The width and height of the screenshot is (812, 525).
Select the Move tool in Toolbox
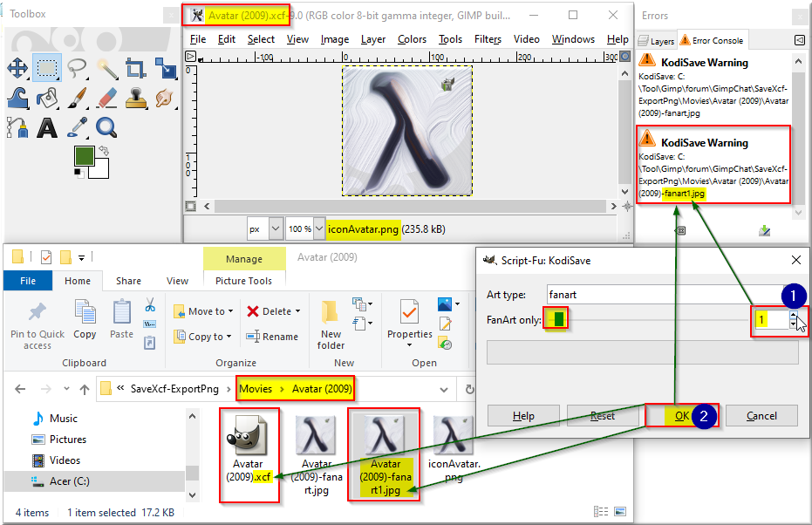point(17,68)
